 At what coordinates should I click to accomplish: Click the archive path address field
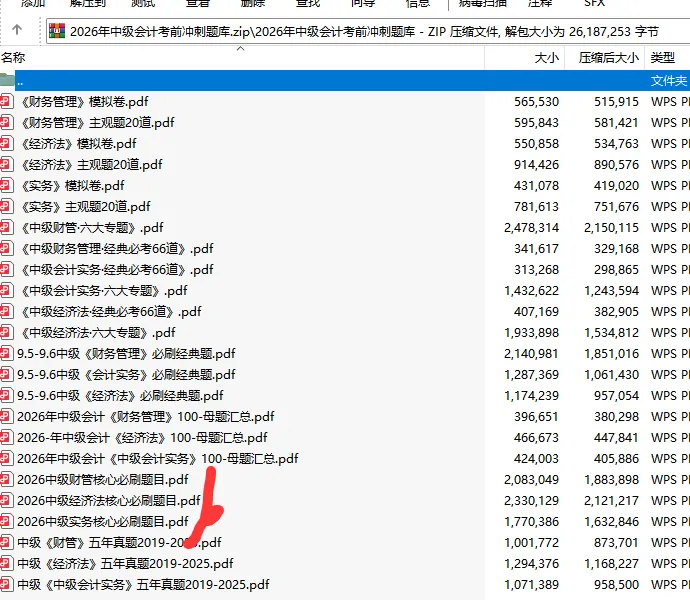point(368,31)
